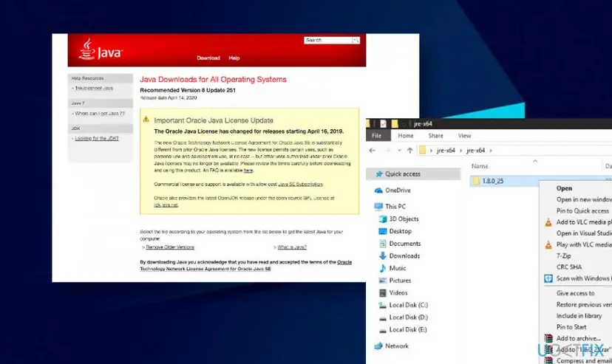Switch to the Home ribbon tab
Screen dimensions: 612x364
pyautogui.click(x=406, y=136)
